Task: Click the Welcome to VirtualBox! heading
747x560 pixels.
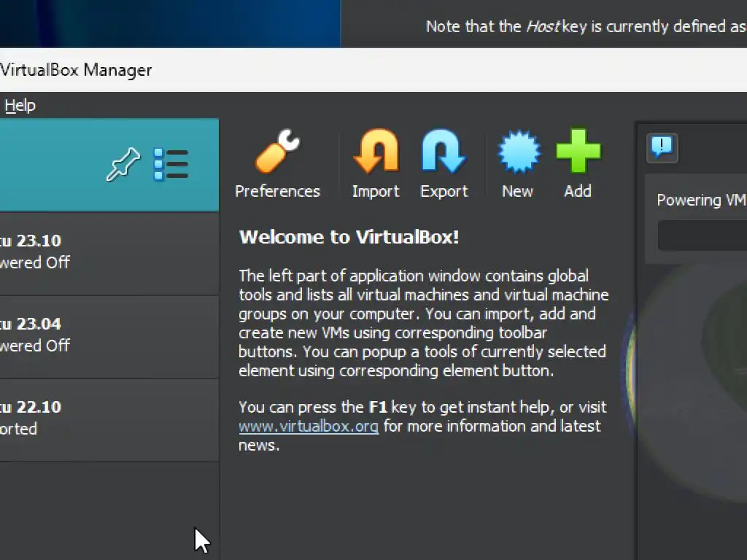Action: [x=349, y=237]
